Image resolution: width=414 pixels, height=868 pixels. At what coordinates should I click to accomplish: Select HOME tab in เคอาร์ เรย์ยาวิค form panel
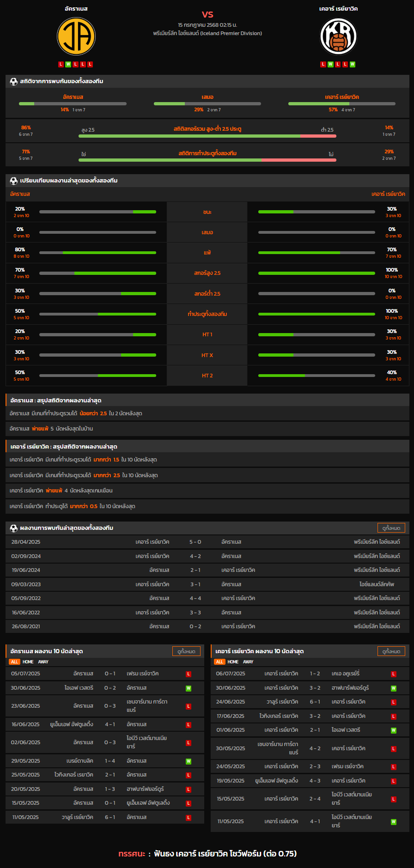(x=233, y=662)
